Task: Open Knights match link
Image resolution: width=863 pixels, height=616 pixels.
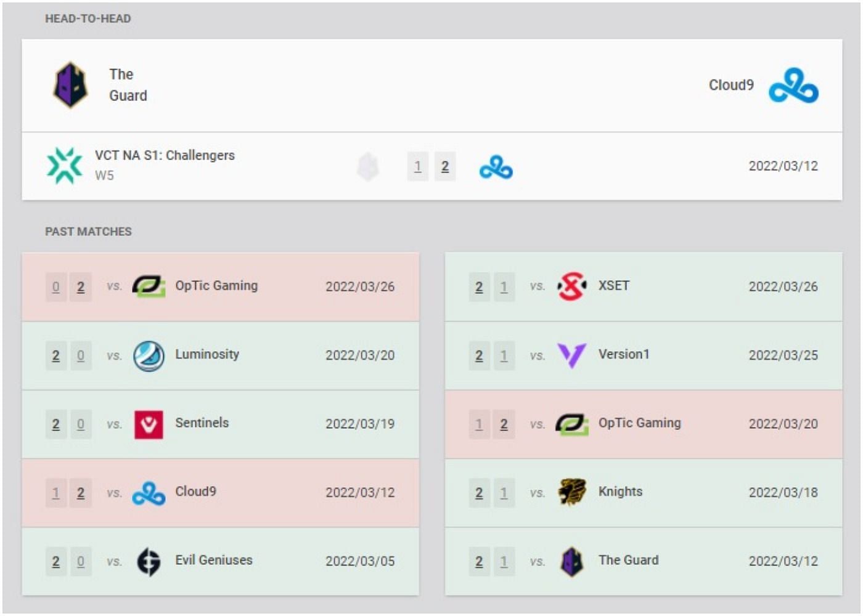Action: coord(620,492)
